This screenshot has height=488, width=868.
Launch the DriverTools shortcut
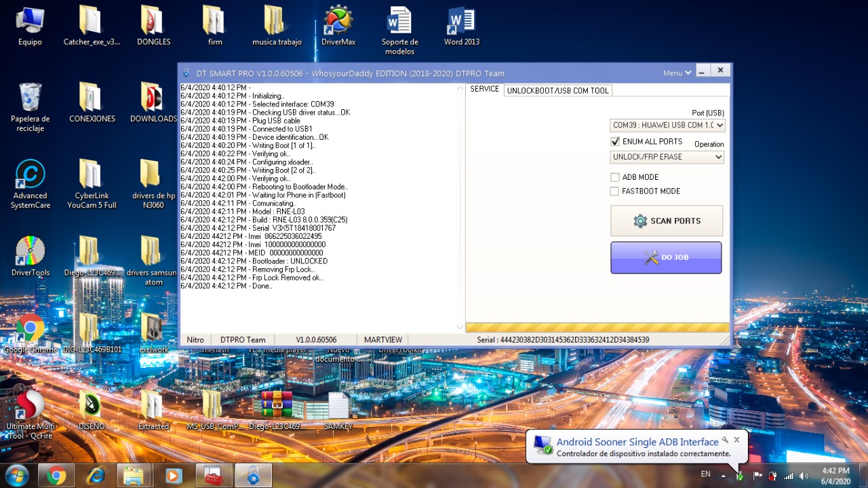[30, 257]
